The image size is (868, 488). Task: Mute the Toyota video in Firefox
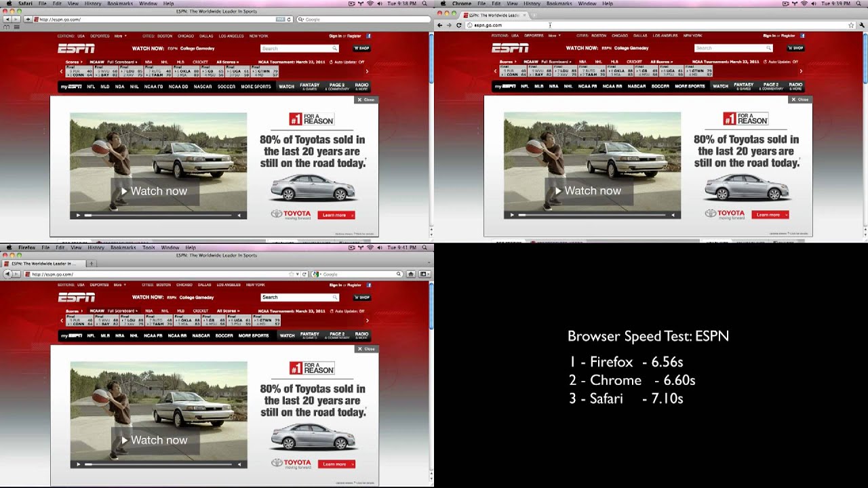239,464
